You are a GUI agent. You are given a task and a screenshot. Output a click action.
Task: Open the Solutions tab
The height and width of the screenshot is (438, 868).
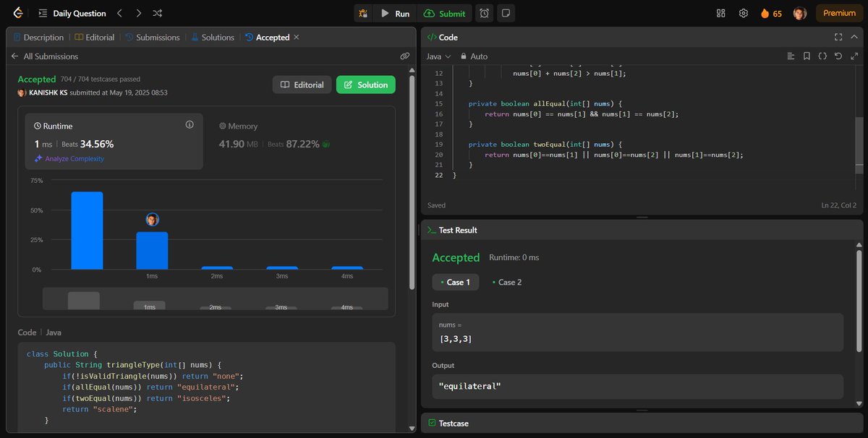coord(213,37)
